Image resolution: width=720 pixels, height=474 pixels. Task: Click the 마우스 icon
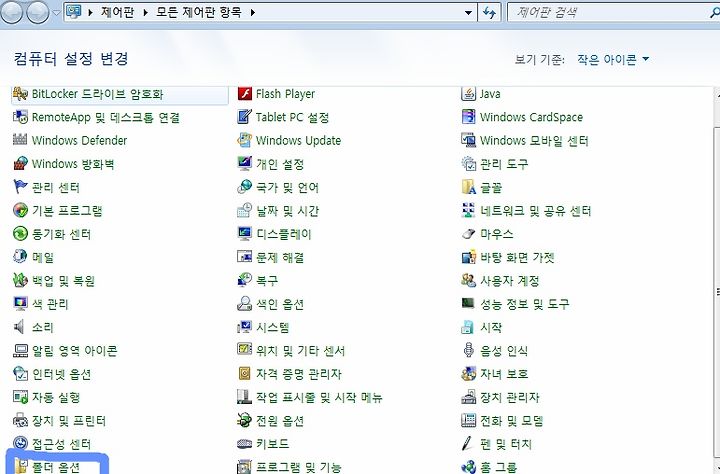[468, 234]
